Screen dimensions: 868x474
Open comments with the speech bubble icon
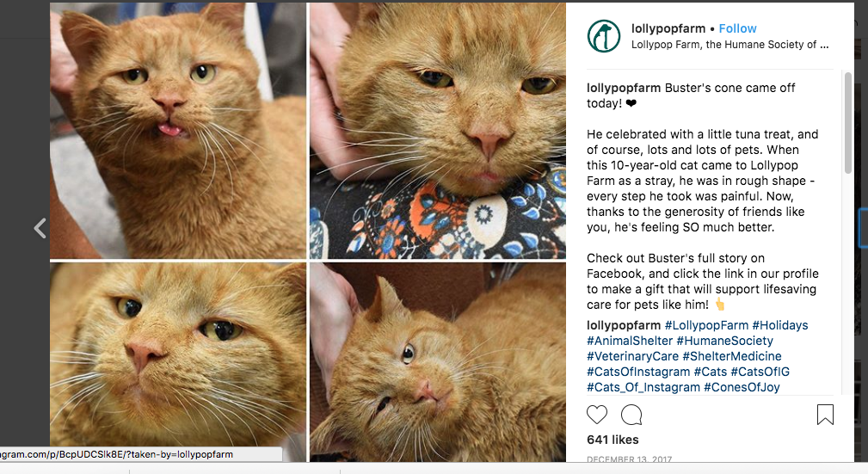tap(631, 416)
